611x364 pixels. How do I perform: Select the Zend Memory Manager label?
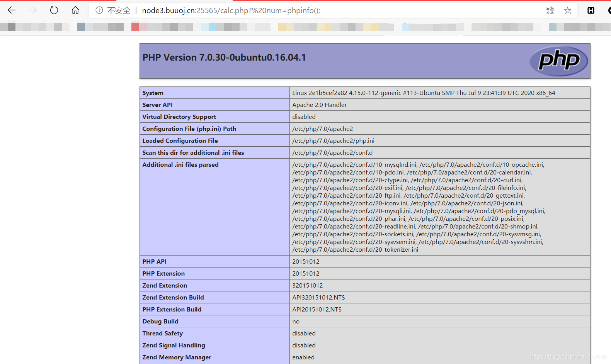point(177,357)
